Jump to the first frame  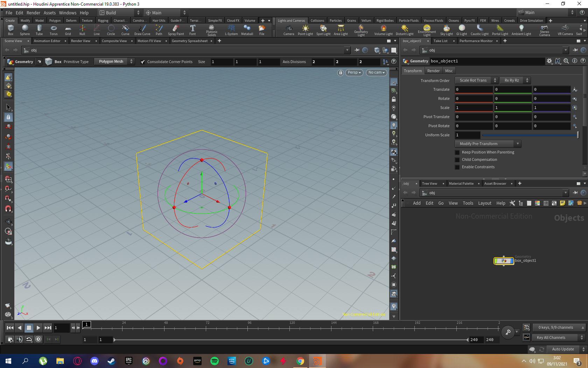pyautogui.click(x=10, y=328)
